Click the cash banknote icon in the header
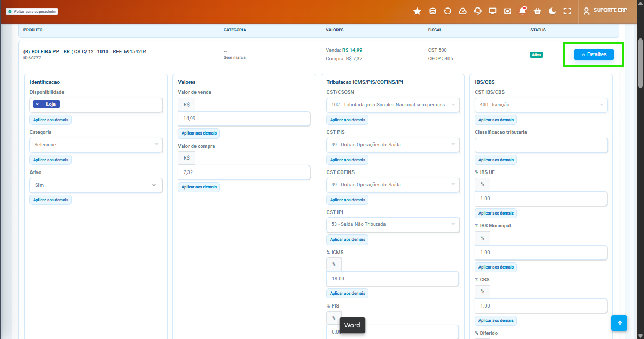Screen dimensions: 644x339 [x=507, y=11]
